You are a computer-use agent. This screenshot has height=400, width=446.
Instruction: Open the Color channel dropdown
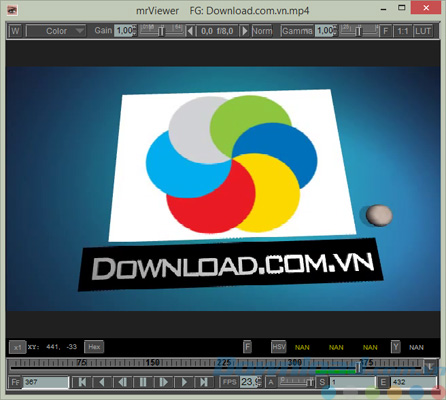(56, 31)
